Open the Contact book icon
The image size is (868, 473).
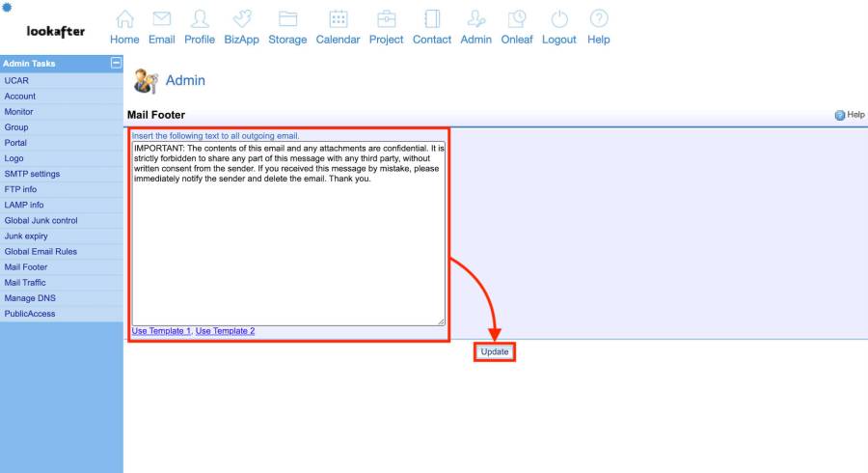[431, 19]
